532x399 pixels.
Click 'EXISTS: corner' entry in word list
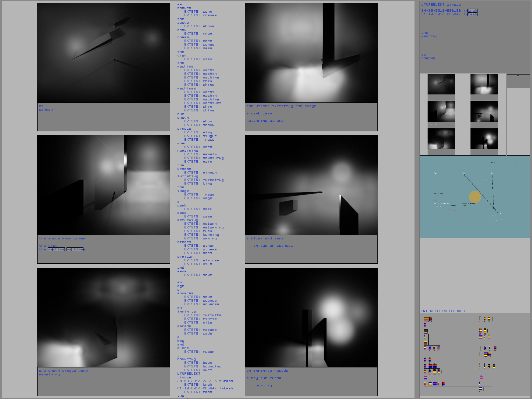click(x=200, y=15)
